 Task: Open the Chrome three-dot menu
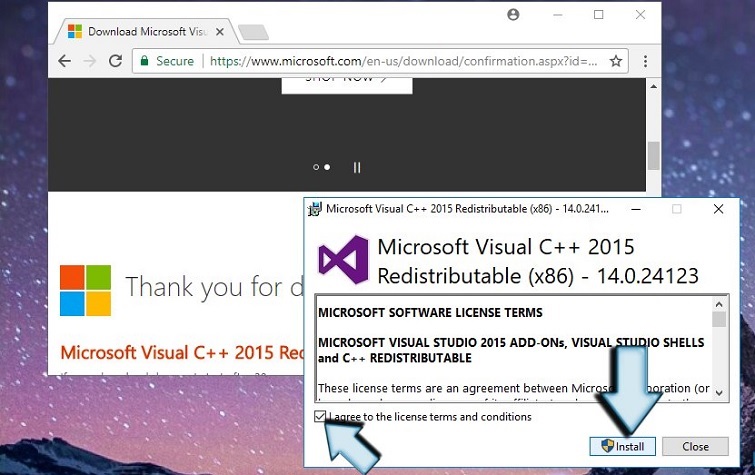[x=643, y=61]
